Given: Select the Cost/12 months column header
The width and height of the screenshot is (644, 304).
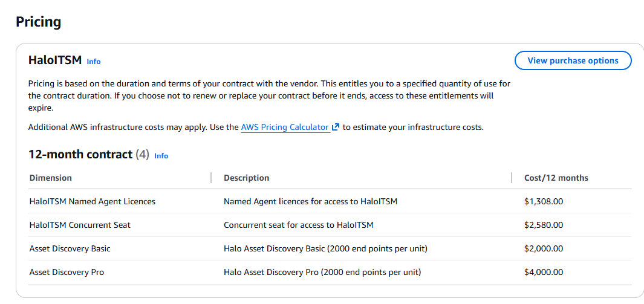Looking at the screenshot, I should pyautogui.click(x=556, y=178).
